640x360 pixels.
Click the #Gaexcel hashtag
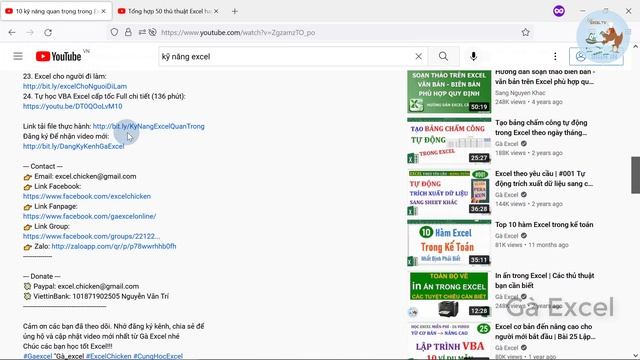click(x=38, y=356)
